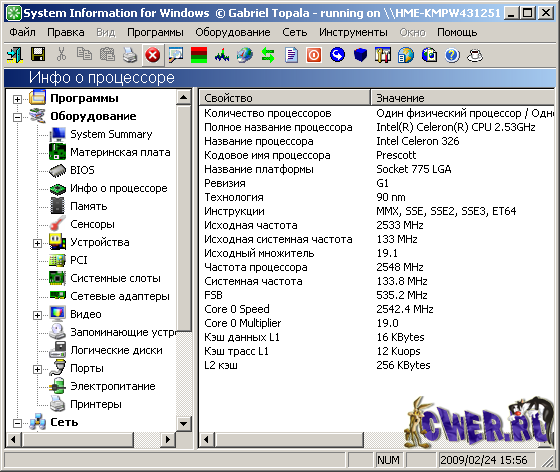Click the graph peaks toolbar icon
The width and height of the screenshot is (560, 472).
[x=222, y=55]
